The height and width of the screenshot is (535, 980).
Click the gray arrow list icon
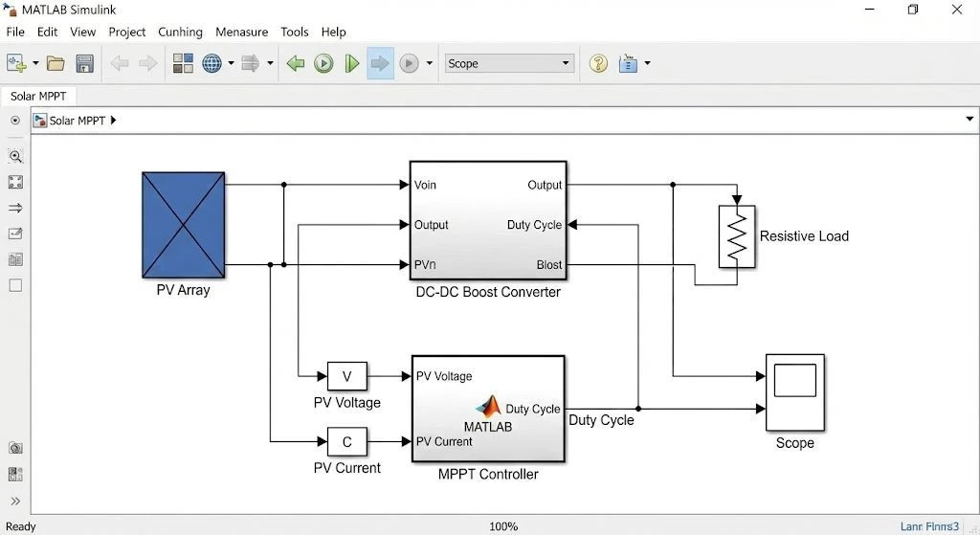[250, 63]
